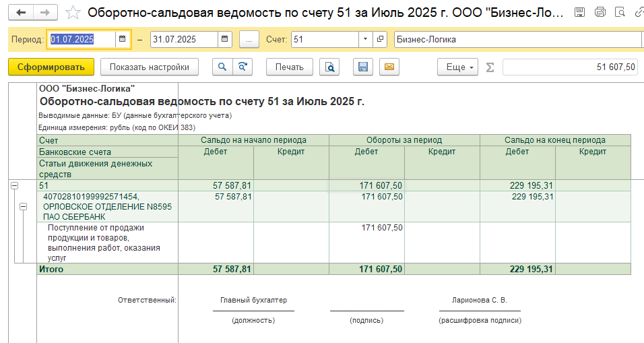Click Показать настройки button
This screenshot has width=644, height=343.
(150, 67)
